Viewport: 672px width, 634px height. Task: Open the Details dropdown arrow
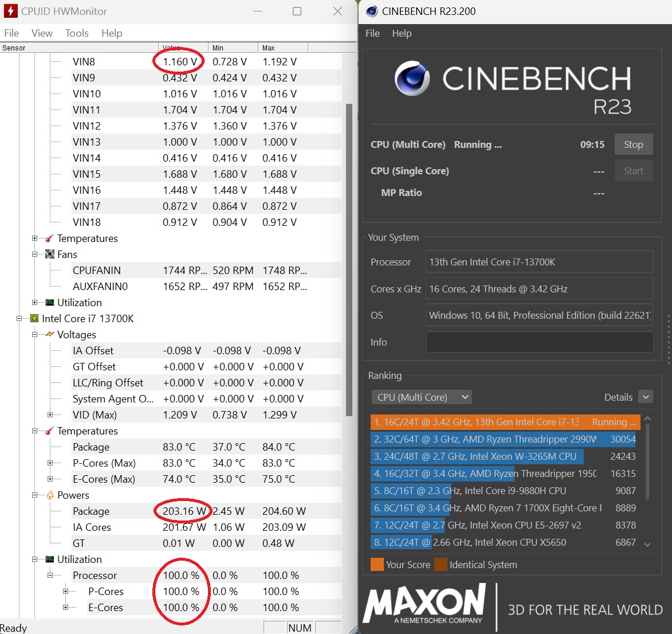[646, 397]
